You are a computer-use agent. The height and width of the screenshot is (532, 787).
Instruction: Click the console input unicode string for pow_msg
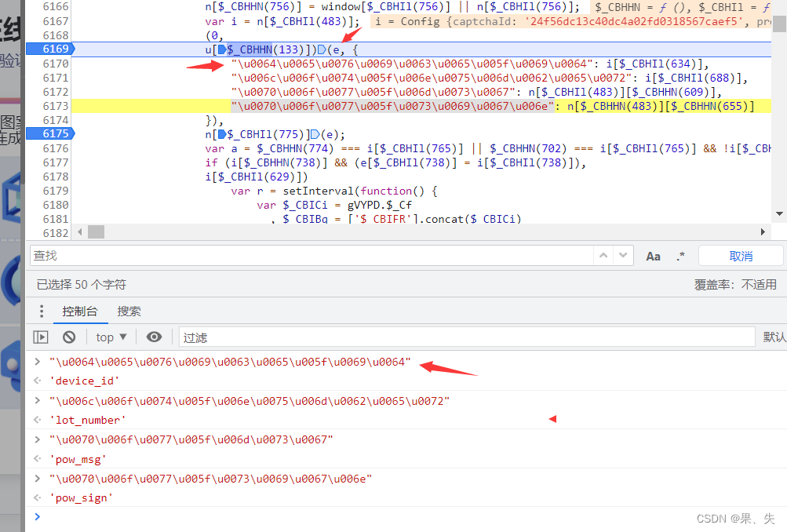coord(191,439)
